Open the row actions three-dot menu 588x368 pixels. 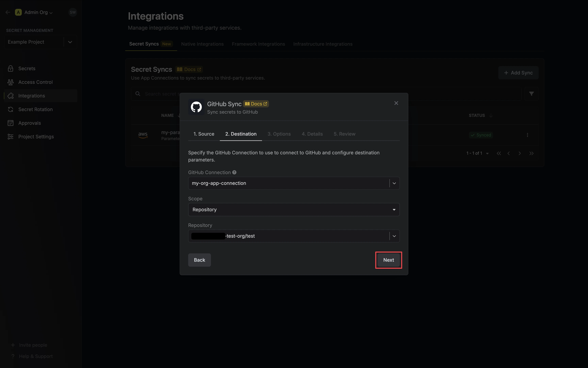point(527,135)
